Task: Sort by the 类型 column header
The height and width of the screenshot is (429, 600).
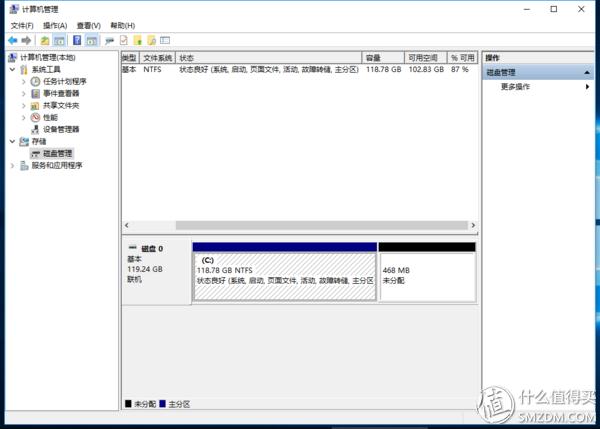Action: (x=130, y=58)
